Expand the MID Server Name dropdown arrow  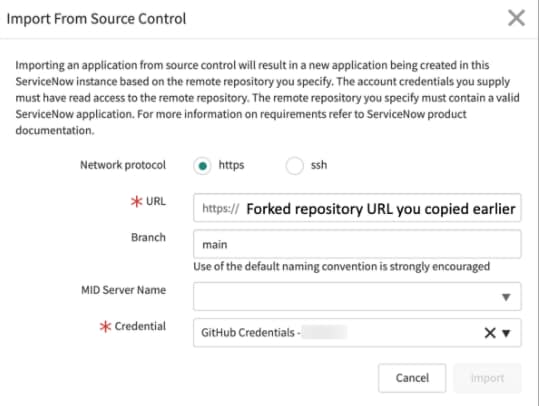pyautogui.click(x=506, y=297)
